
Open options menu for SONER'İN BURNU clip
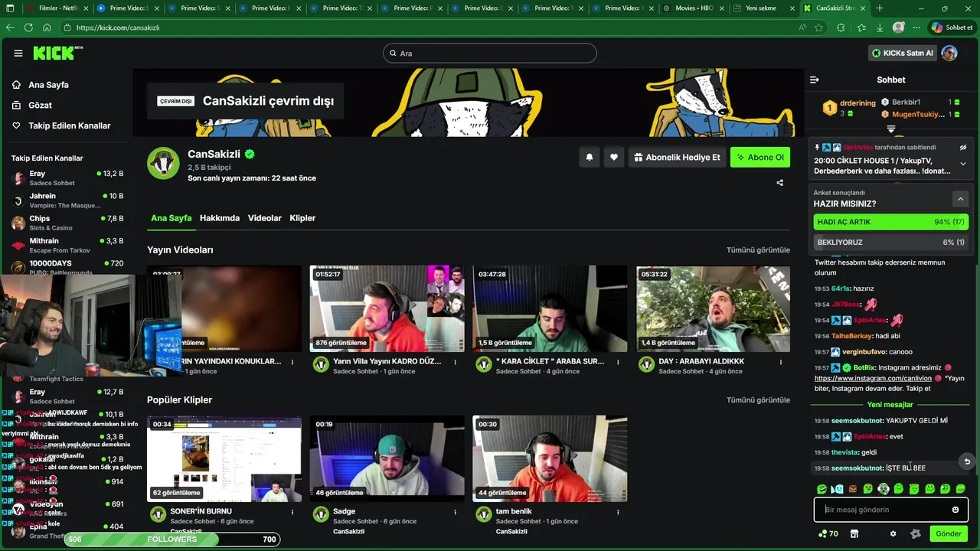(292, 512)
